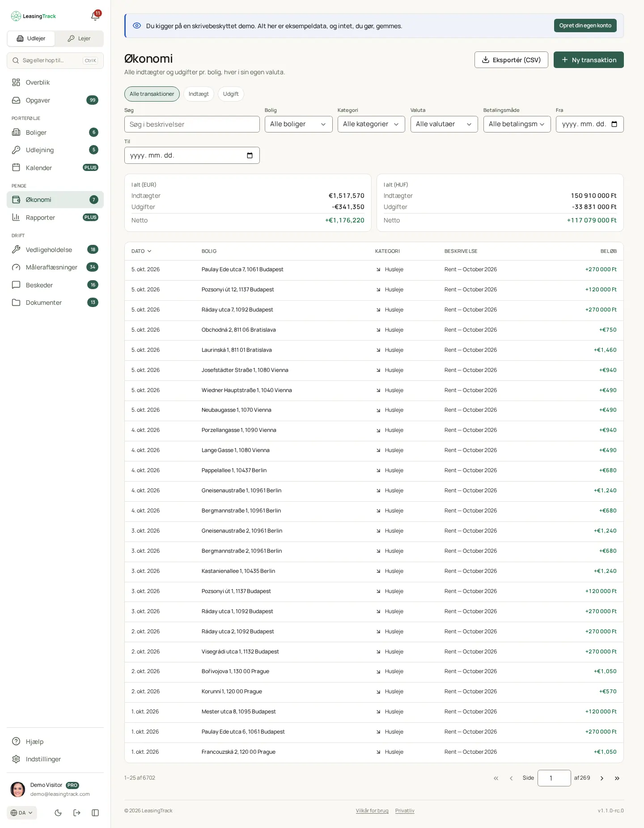Open the notifications bell
This screenshot has width=644, height=828.
95,16
